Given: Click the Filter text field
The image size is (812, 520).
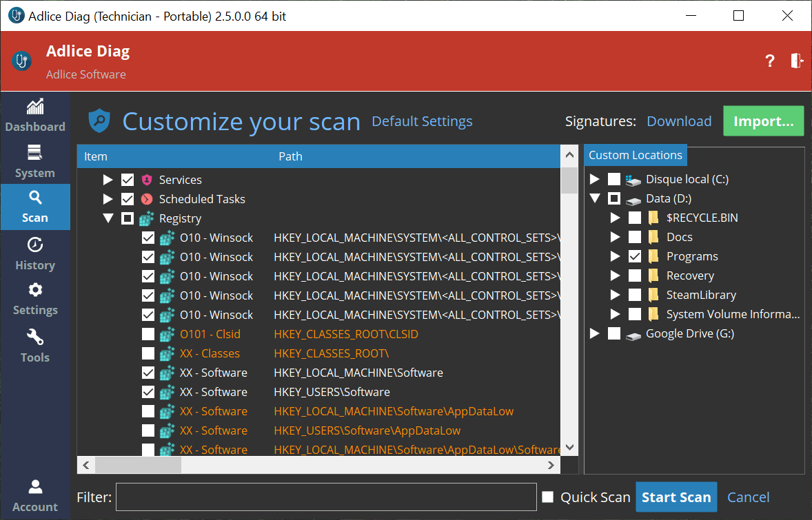Looking at the screenshot, I should [325, 497].
